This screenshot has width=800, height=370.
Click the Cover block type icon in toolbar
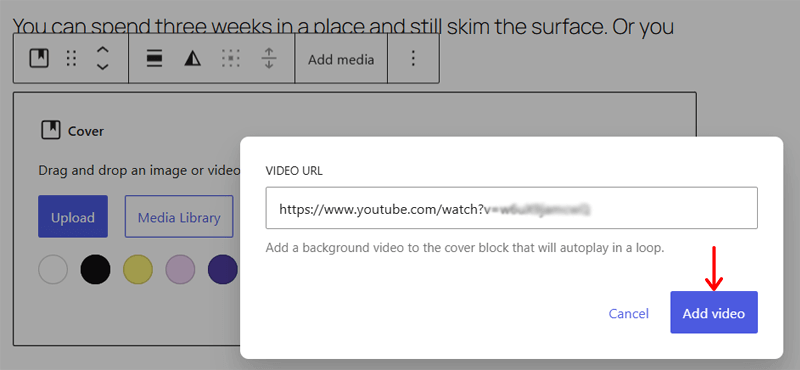(39, 59)
